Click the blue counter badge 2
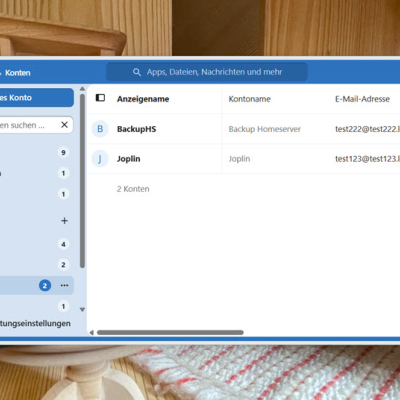The width and height of the screenshot is (400, 400). [45, 286]
